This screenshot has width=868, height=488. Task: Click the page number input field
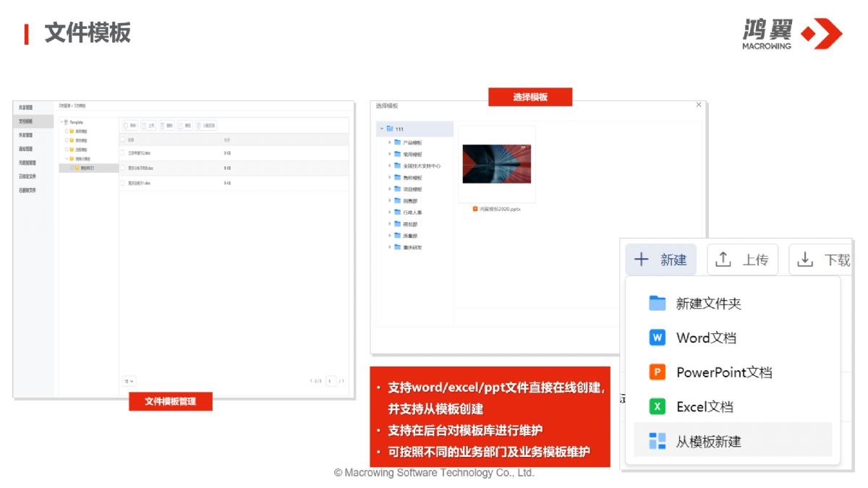(331, 381)
